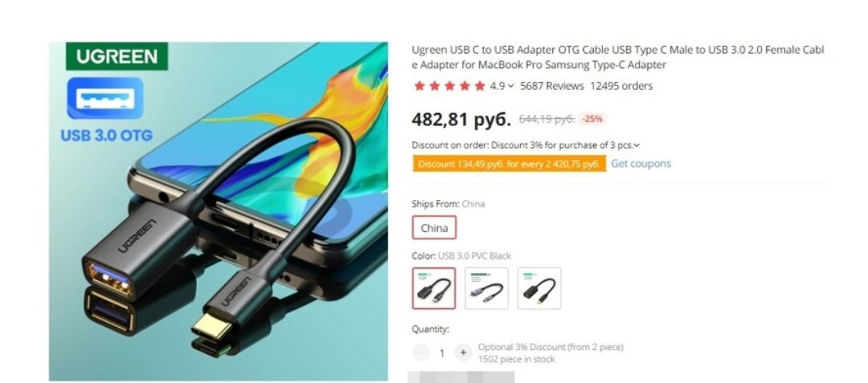868x383 pixels.
Task: Click the orange discount coupon banner
Action: tap(510, 164)
